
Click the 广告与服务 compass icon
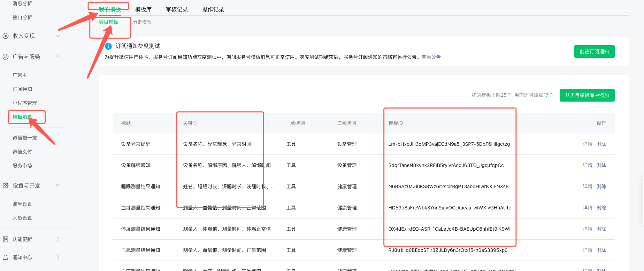click(x=6, y=57)
